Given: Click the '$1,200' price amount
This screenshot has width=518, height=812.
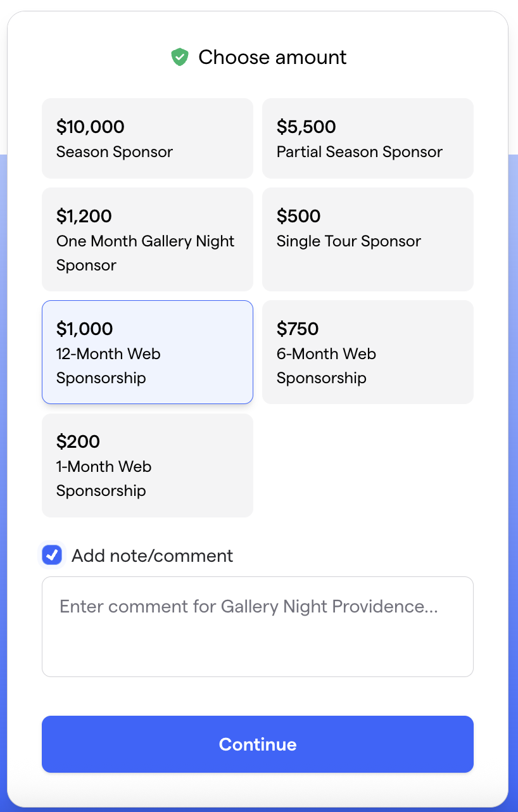Looking at the screenshot, I should [84, 216].
